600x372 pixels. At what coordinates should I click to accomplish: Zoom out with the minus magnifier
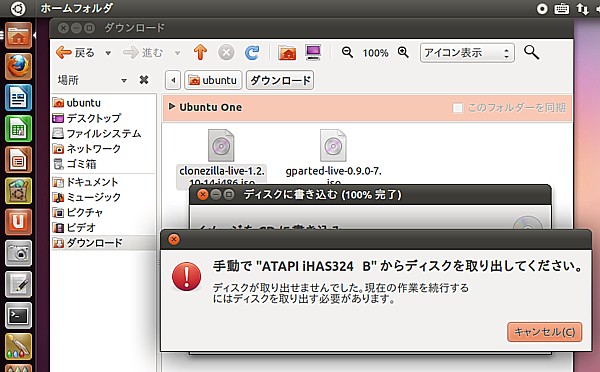(347, 52)
